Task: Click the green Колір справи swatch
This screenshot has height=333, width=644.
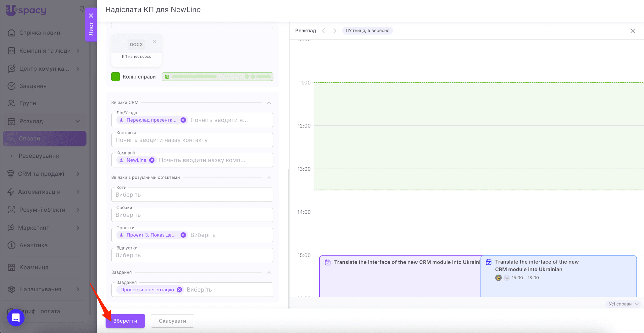Action: tap(115, 77)
